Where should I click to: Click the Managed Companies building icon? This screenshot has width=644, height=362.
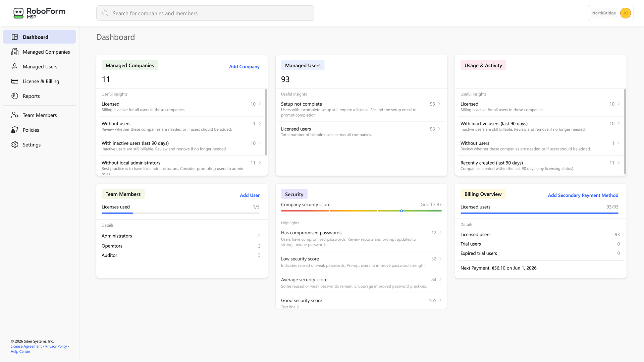coord(15,52)
